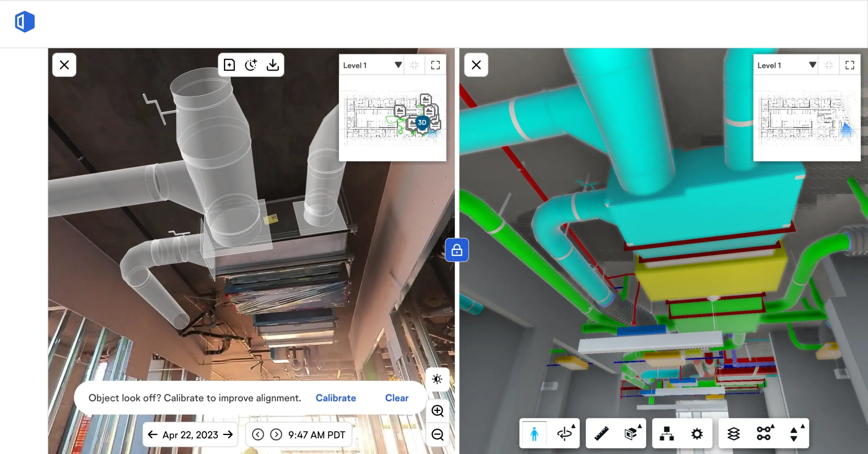Viewport: 868px width, 454px height.
Task: Click the Clear link in calibration banner
Action: click(x=396, y=398)
